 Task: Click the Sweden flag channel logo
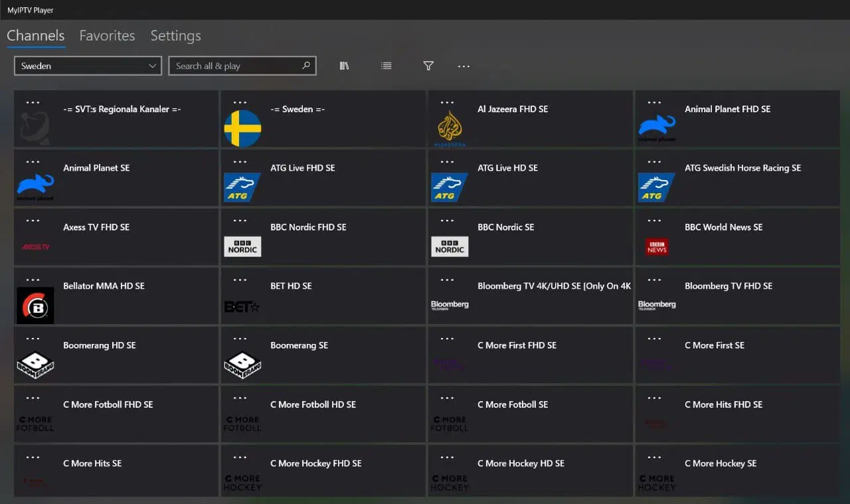click(x=242, y=128)
